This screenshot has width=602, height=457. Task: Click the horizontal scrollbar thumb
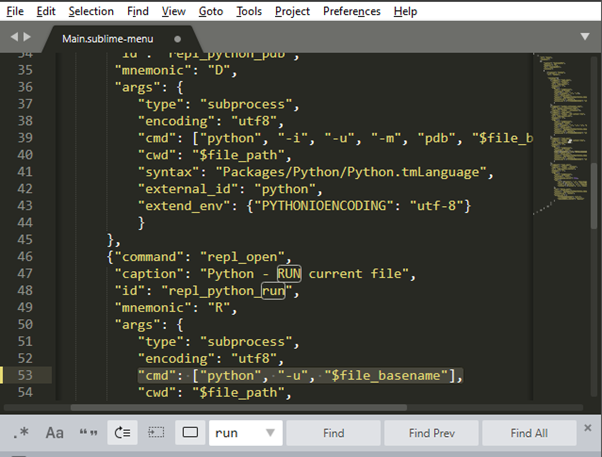(x=238, y=407)
